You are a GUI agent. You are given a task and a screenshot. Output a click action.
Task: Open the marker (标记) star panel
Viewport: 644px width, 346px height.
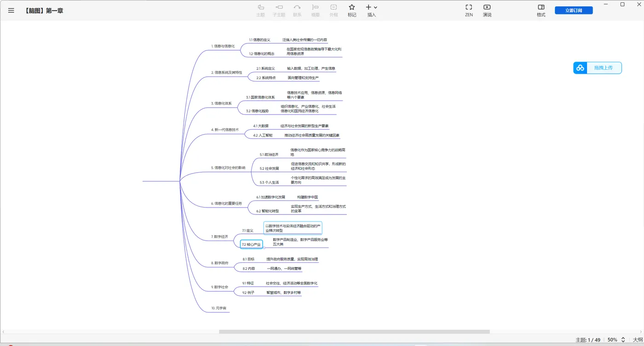tap(352, 10)
